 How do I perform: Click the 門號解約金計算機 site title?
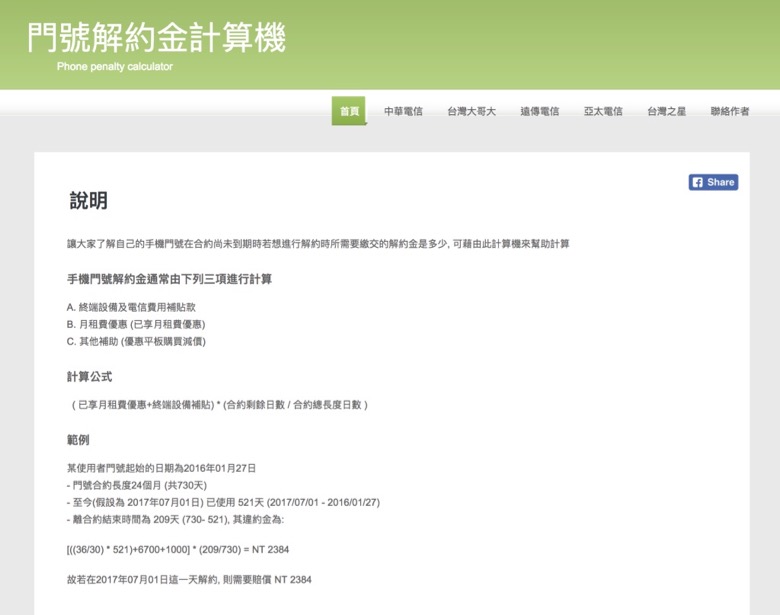156,37
